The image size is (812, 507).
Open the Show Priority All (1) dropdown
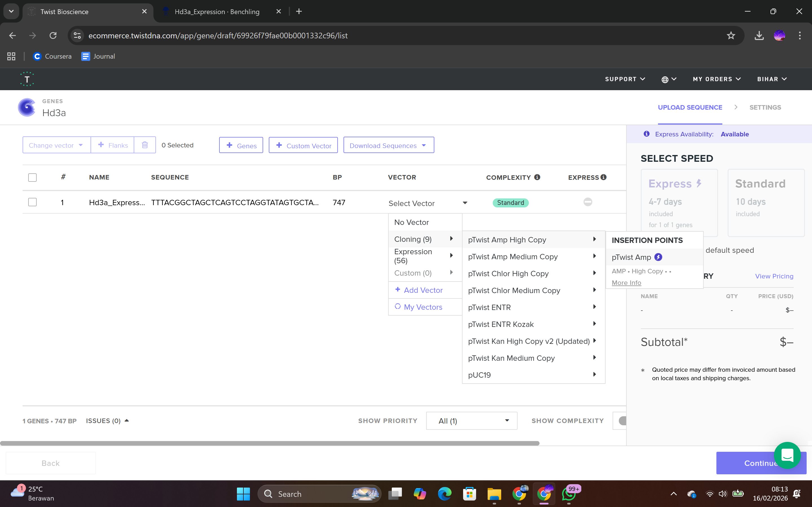[471, 421]
